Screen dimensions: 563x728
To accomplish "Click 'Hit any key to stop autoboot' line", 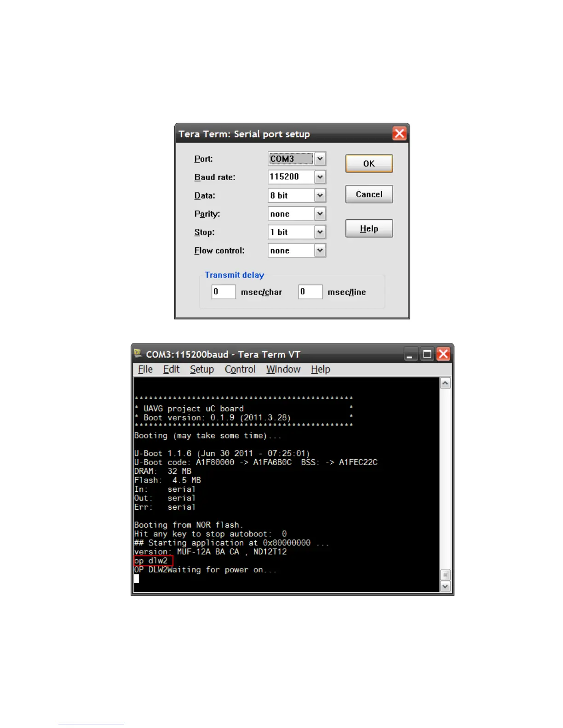I will (210, 534).
